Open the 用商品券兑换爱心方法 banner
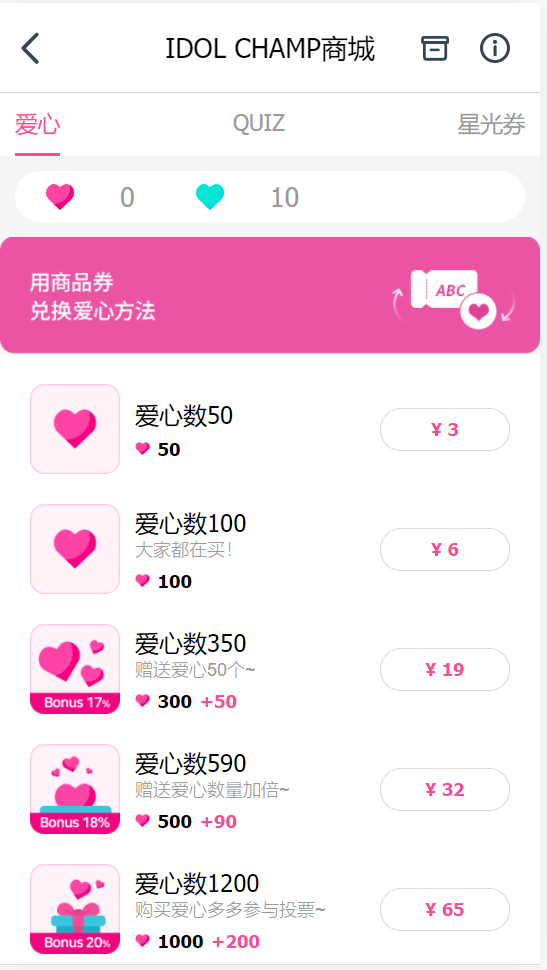The width and height of the screenshot is (547, 970). coord(270,295)
